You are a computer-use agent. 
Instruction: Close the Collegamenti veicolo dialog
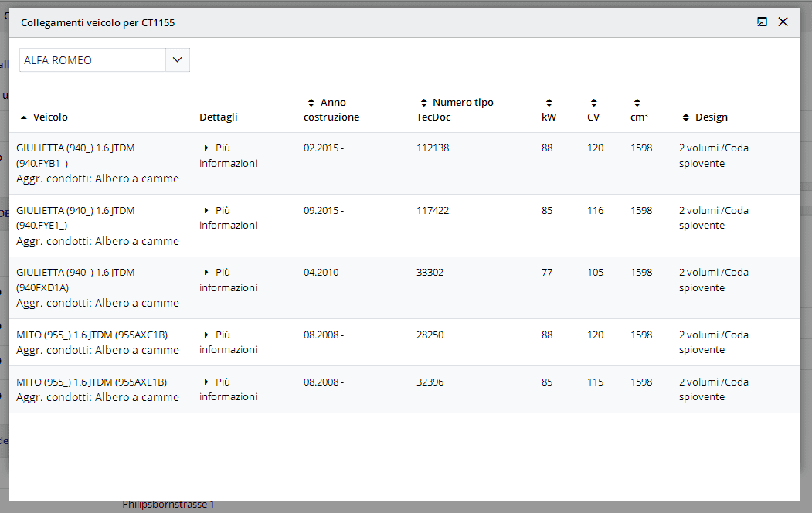point(783,22)
